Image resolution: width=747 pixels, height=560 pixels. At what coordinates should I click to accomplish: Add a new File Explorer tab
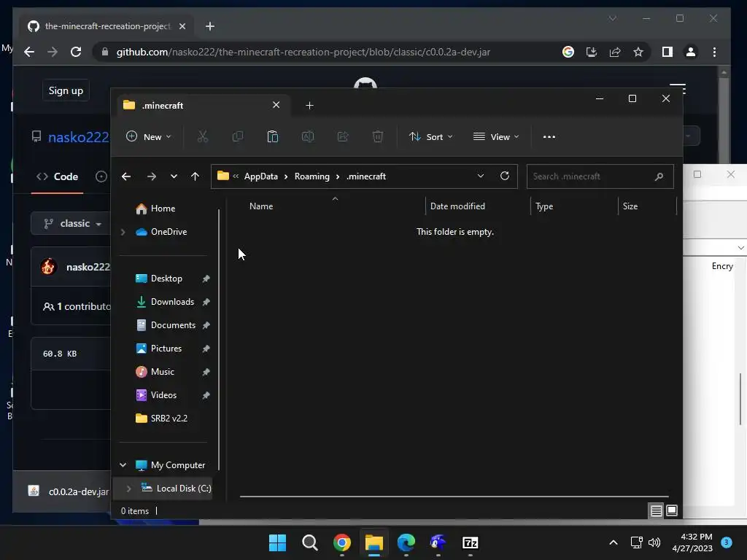click(x=309, y=105)
